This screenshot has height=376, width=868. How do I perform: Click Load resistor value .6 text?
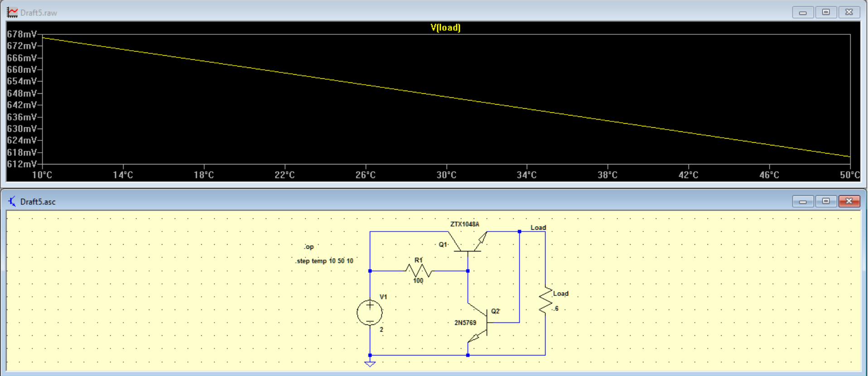(x=556, y=309)
